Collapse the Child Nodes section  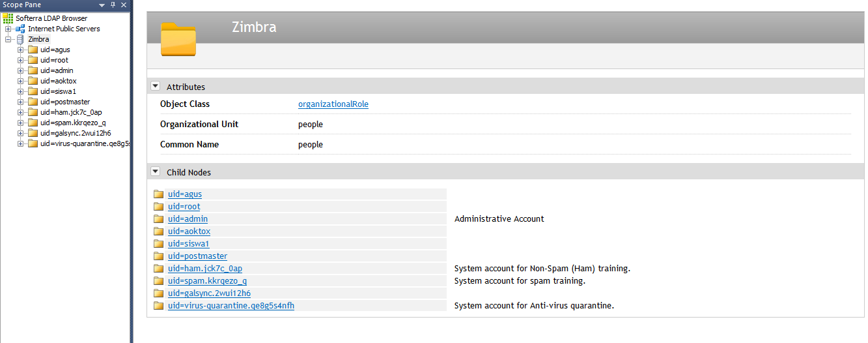[x=155, y=171]
